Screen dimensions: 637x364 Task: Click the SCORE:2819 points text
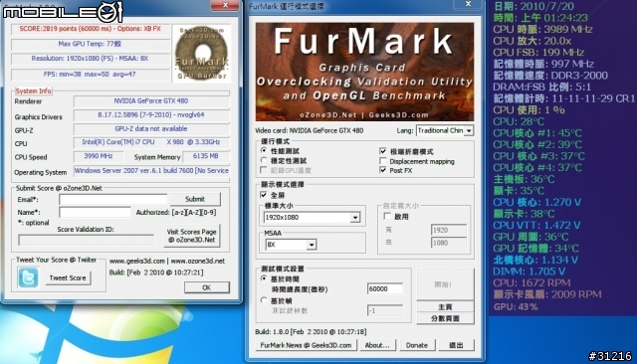(91, 29)
